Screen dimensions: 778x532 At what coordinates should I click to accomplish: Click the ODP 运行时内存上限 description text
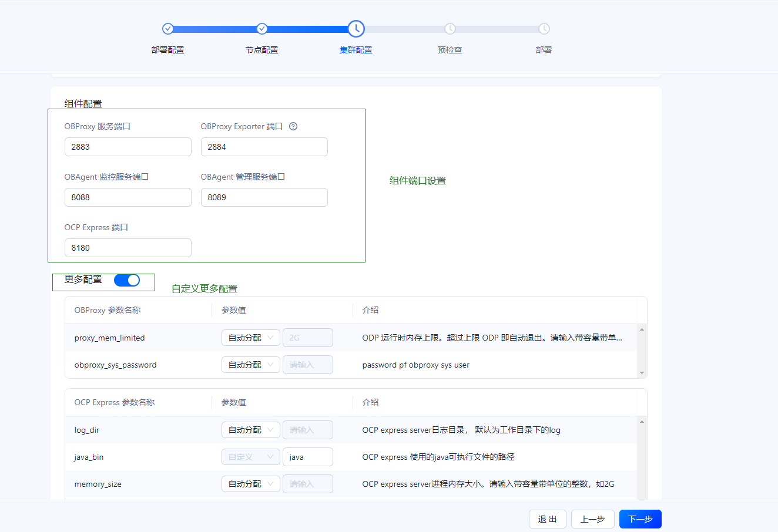tap(492, 338)
